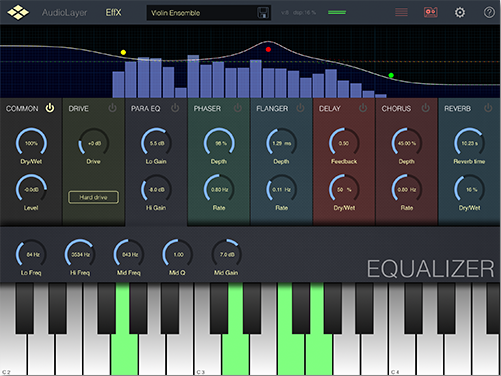Enable the REVERB power button
This screenshot has height=376, width=501.
(x=488, y=108)
